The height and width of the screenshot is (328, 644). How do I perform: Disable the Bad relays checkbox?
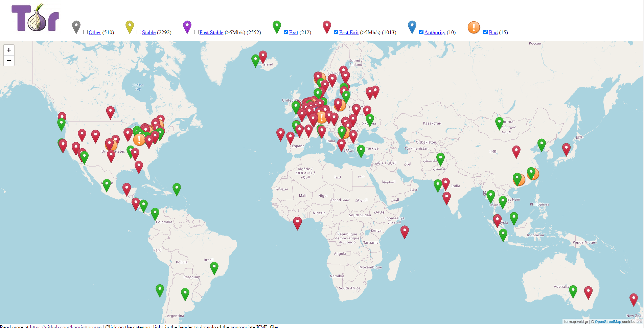486,32
